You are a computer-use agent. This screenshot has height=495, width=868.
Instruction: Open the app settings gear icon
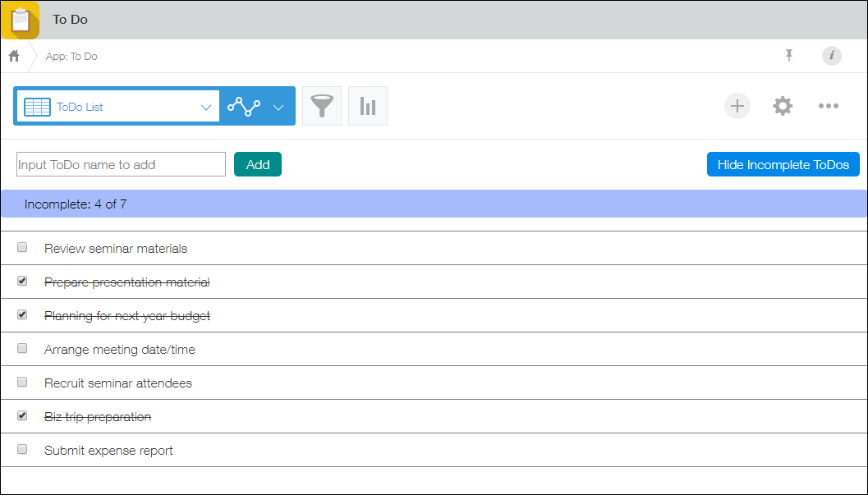coord(783,105)
